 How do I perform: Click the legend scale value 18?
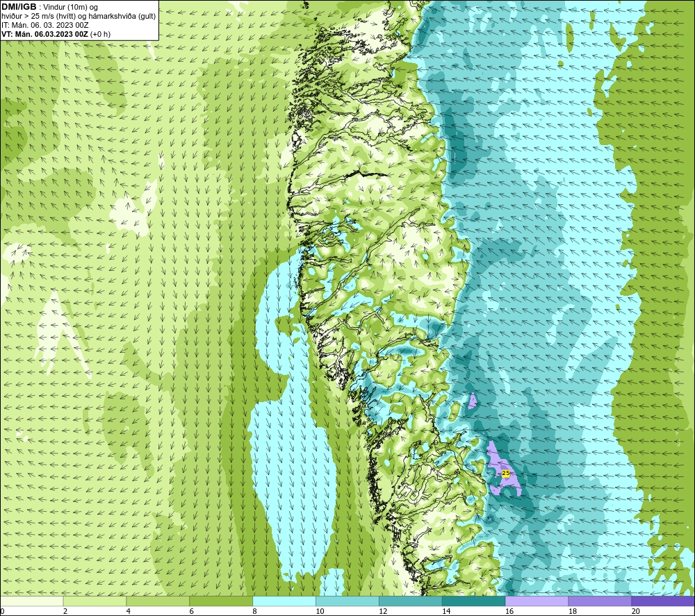[572, 611]
